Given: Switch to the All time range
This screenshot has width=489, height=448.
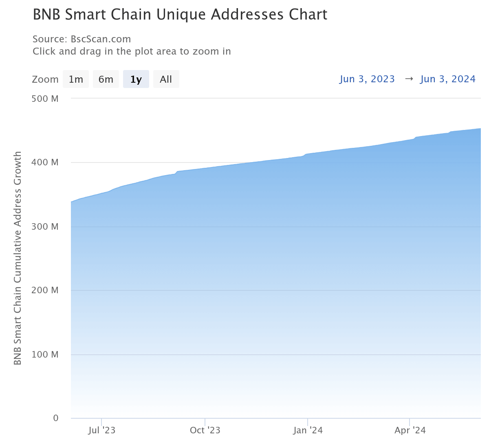Looking at the screenshot, I should 166,79.
